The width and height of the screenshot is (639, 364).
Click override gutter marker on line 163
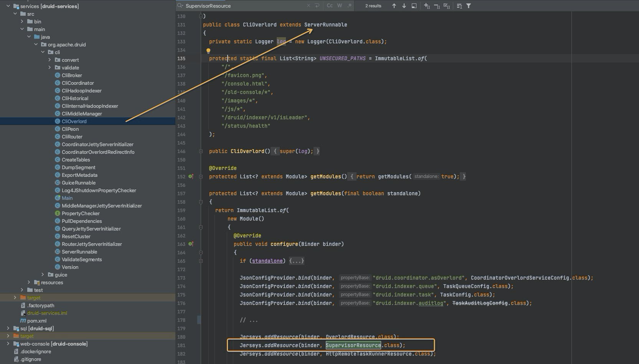pyautogui.click(x=191, y=244)
